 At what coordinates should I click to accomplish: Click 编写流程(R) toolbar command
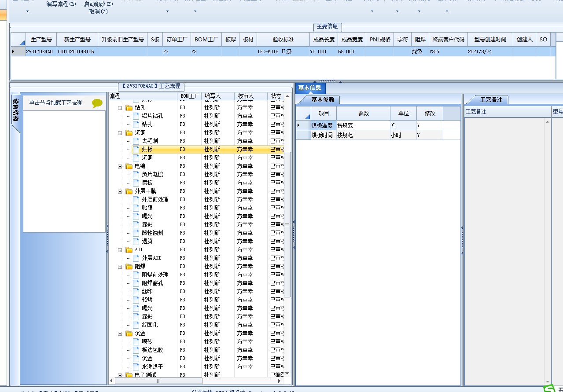pyautogui.click(x=61, y=4)
